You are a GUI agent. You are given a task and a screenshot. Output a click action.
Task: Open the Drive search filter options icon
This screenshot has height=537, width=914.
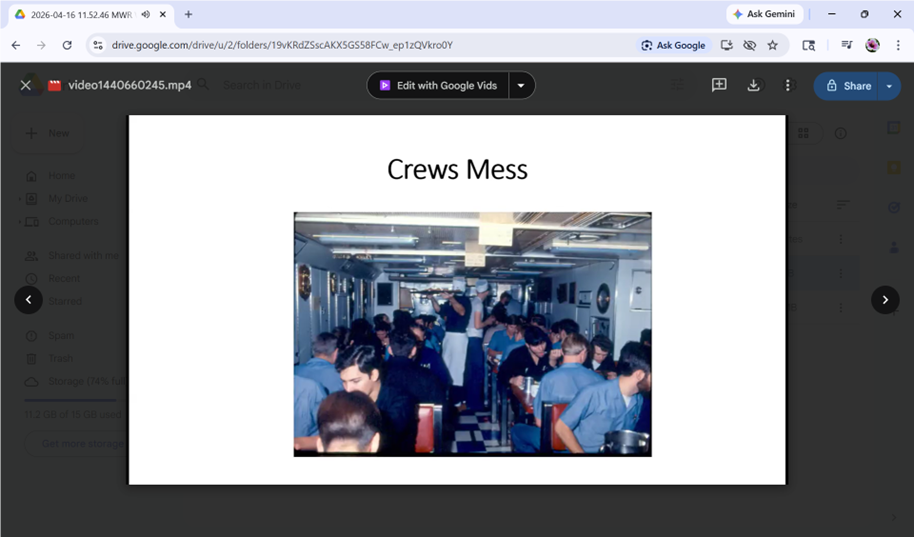[x=677, y=85]
